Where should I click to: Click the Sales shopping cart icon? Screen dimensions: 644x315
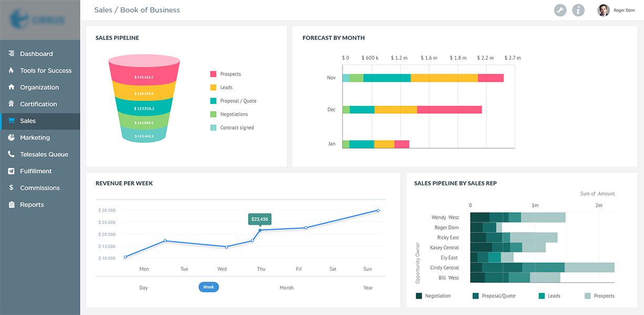pos(11,121)
